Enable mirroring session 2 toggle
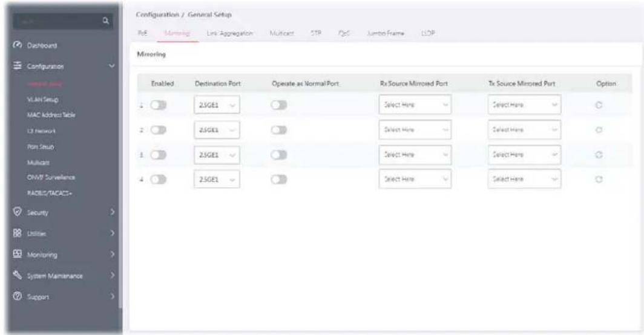This screenshot has height=335, width=644. coord(159,130)
